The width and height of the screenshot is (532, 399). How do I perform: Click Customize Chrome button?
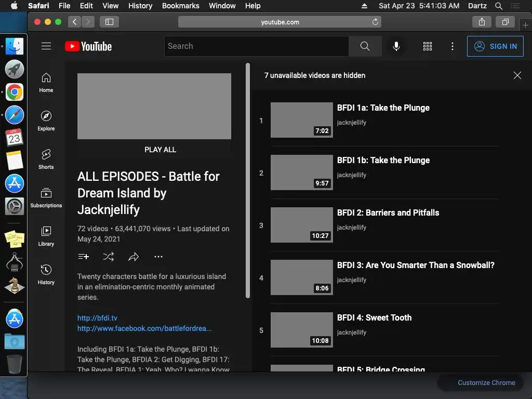click(486, 383)
